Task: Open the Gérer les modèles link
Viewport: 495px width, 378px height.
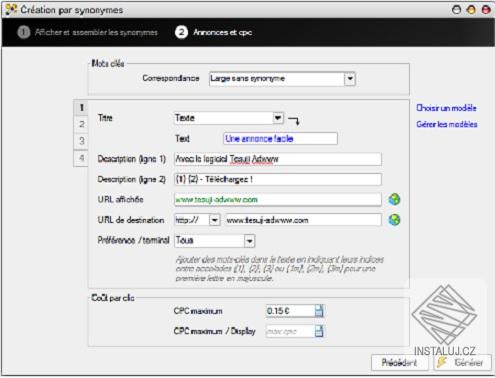Action: [x=447, y=124]
